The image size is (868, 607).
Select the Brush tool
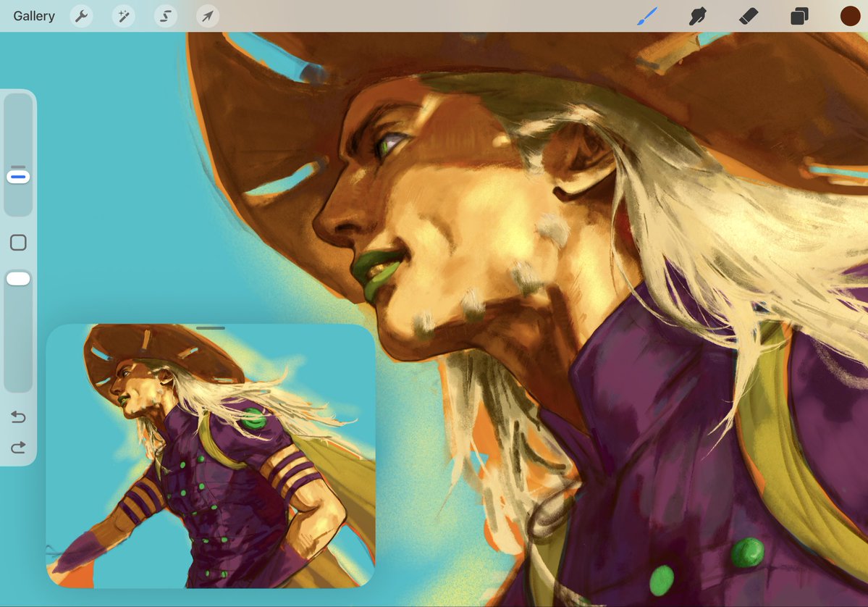pyautogui.click(x=646, y=16)
